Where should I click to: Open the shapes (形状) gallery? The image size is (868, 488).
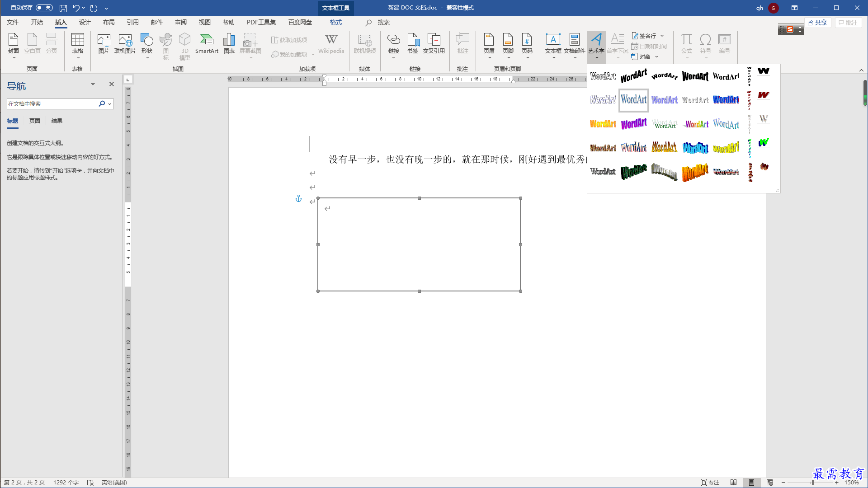pyautogui.click(x=147, y=46)
